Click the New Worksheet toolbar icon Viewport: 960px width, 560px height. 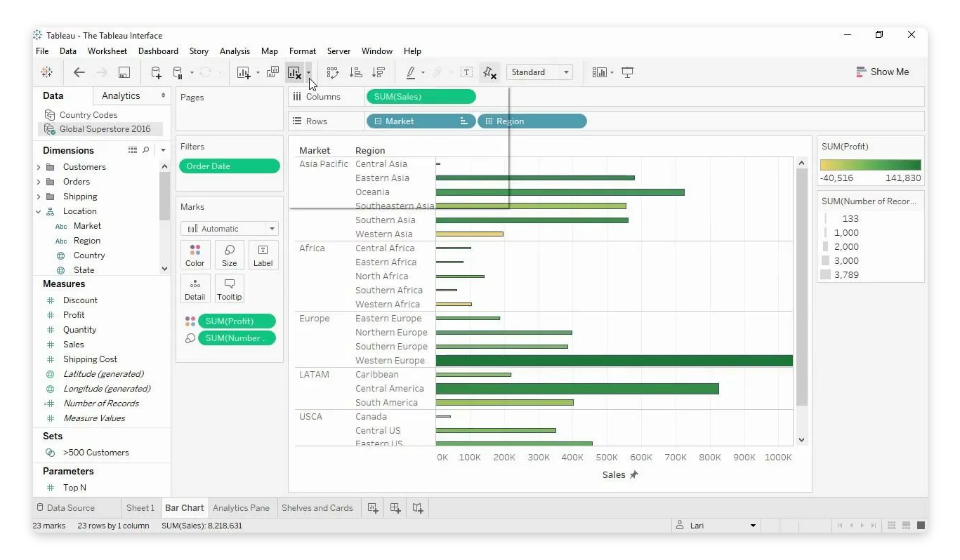(x=244, y=72)
